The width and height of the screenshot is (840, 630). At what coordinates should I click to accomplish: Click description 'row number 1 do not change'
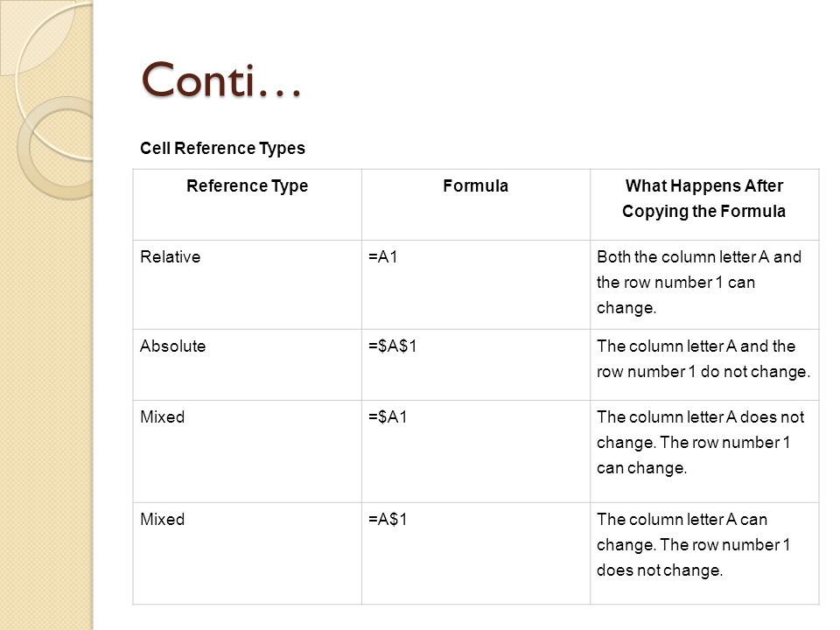coord(703,371)
